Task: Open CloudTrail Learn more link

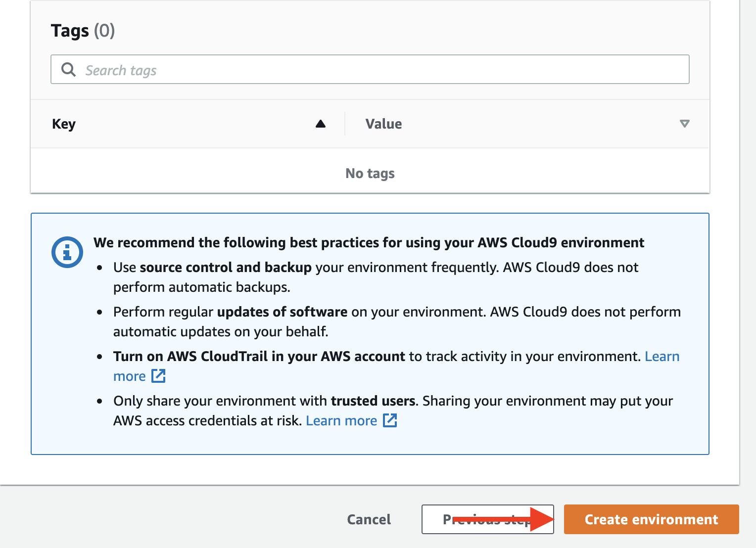Action: coord(662,356)
